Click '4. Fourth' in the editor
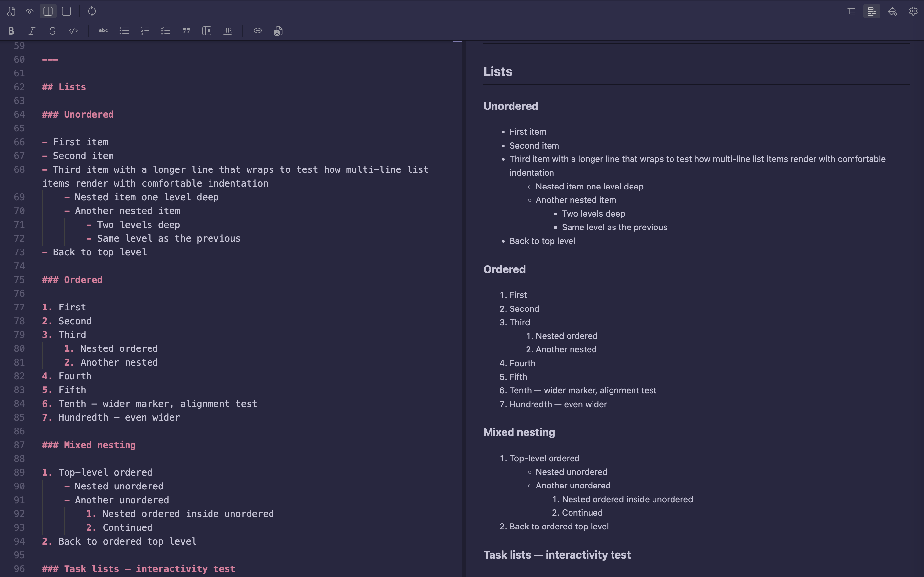Image resolution: width=924 pixels, height=577 pixels. click(x=67, y=376)
